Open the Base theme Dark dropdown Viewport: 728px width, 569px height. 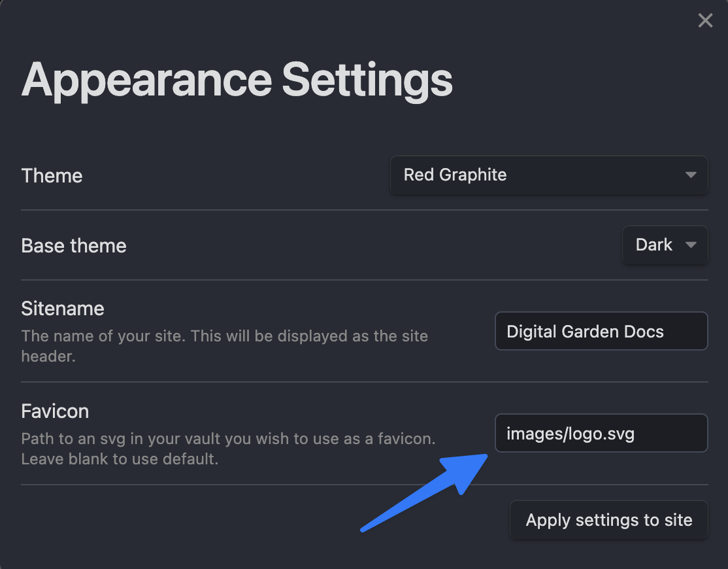click(x=665, y=245)
